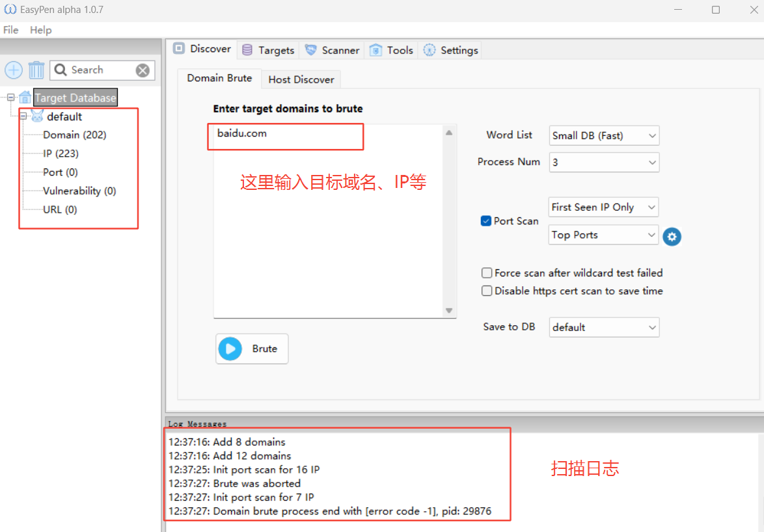Start the scan with the Brute button
The image size is (764, 532).
252,349
